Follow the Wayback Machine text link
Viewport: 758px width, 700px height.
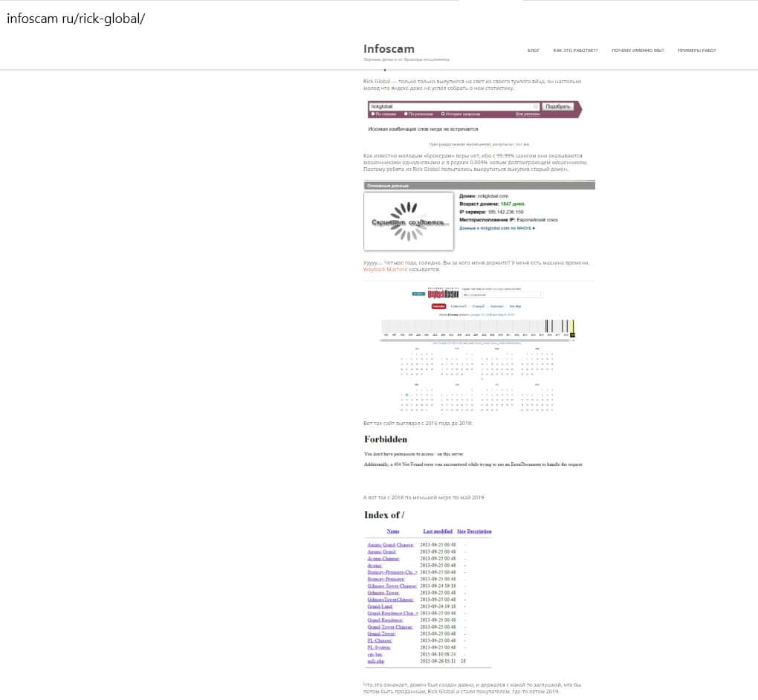[x=385, y=269]
